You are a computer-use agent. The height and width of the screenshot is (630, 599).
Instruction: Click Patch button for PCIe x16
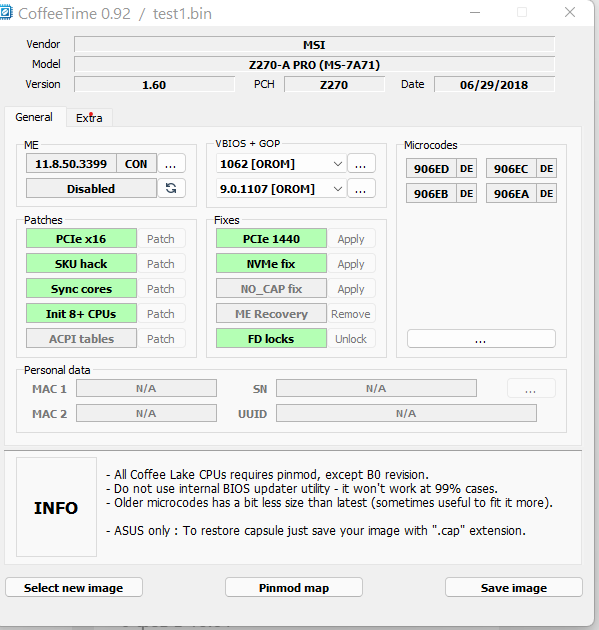(161, 239)
